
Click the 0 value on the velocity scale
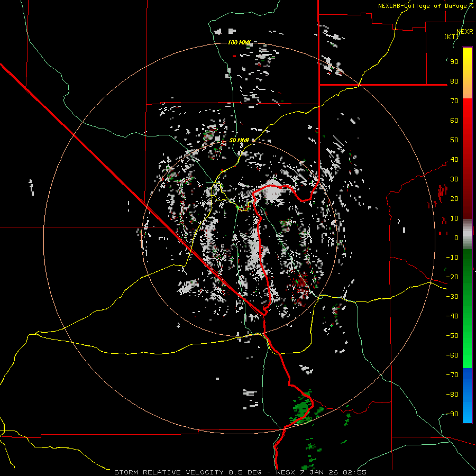[x=456, y=238]
